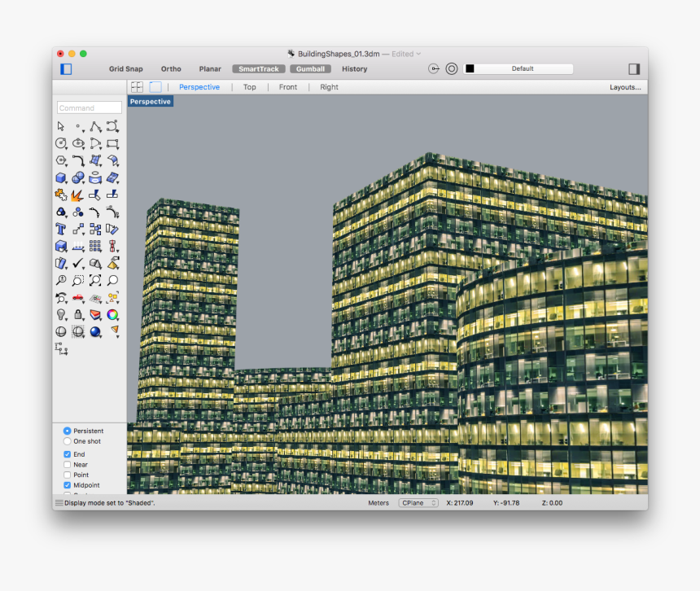Choose the Boolean union spheres tool
The width and height of the screenshot is (700, 591).
(x=79, y=177)
